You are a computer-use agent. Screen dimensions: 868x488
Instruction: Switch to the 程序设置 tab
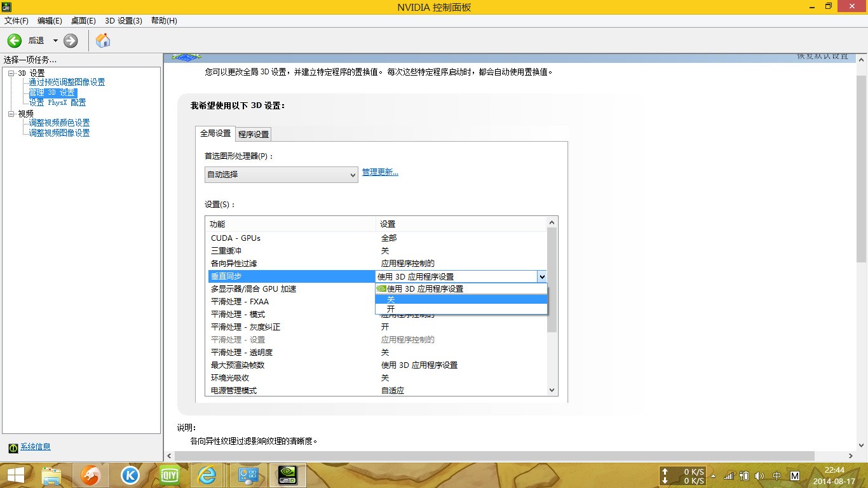254,135
